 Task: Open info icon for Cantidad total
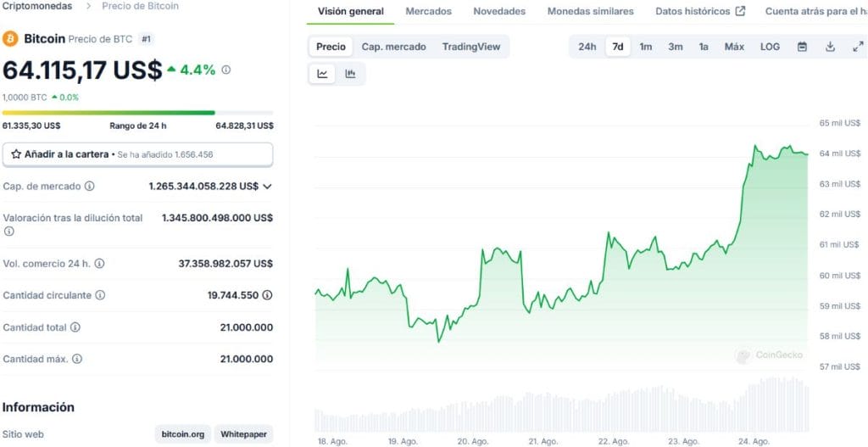75,327
